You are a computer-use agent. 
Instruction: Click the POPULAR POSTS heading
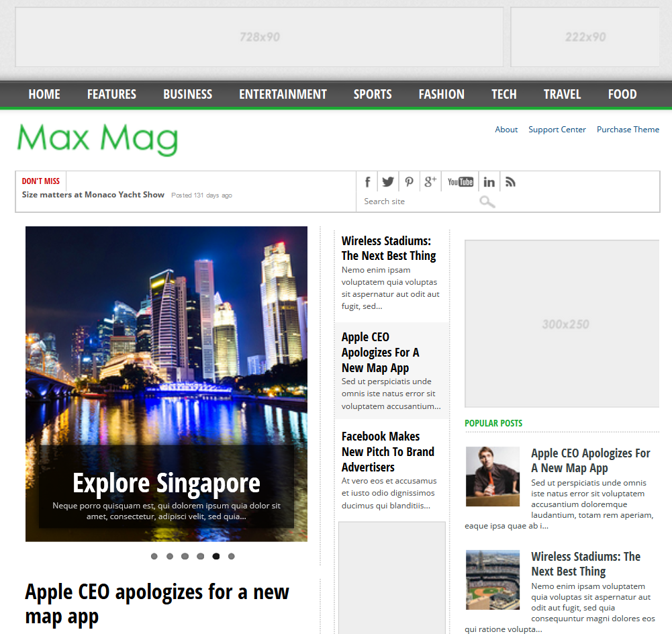[x=493, y=423]
